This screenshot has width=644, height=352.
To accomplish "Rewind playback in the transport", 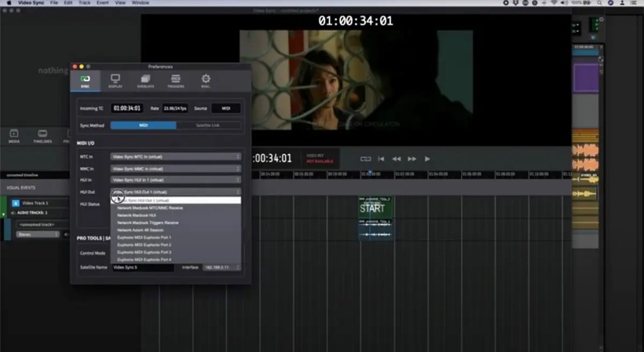I will [x=396, y=159].
